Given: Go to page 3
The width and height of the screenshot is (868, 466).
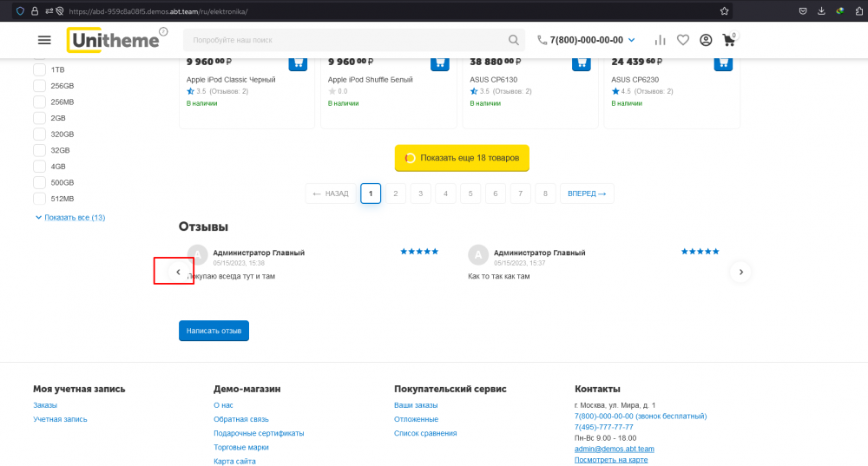Looking at the screenshot, I should click(420, 194).
